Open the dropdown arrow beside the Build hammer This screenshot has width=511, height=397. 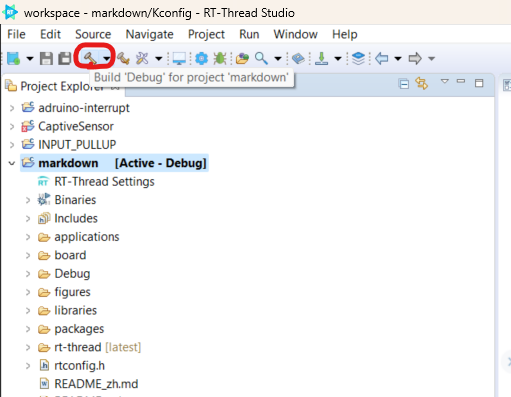coord(106,59)
